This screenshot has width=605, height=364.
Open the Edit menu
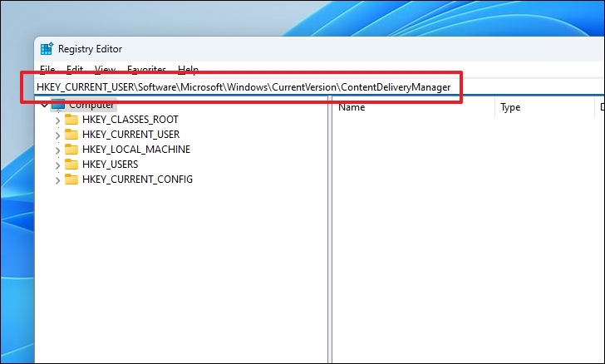pyautogui.click(x=75, y=70)
